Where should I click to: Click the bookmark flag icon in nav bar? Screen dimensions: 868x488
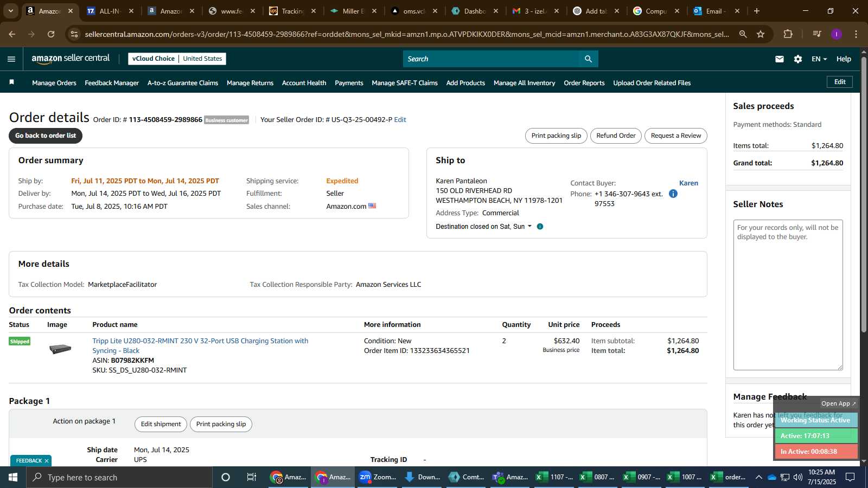pos(11,82)
